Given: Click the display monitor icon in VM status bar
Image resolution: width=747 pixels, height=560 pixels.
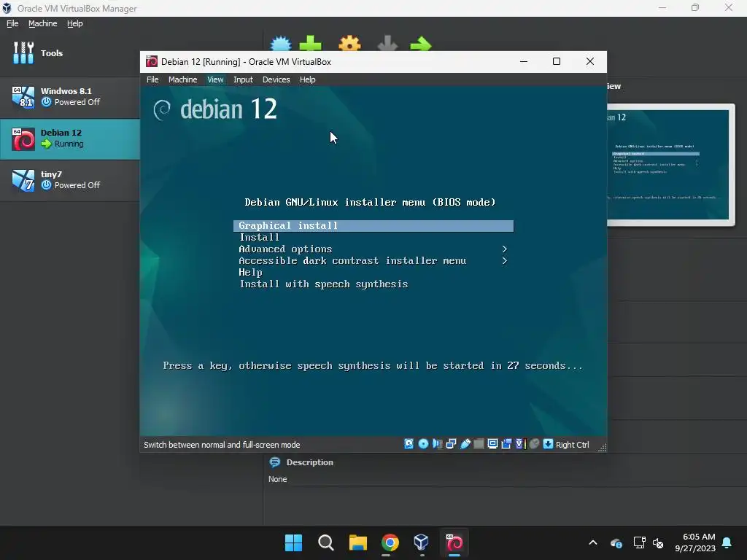Looking at the screenshot, I should click(x=492, y=444).
